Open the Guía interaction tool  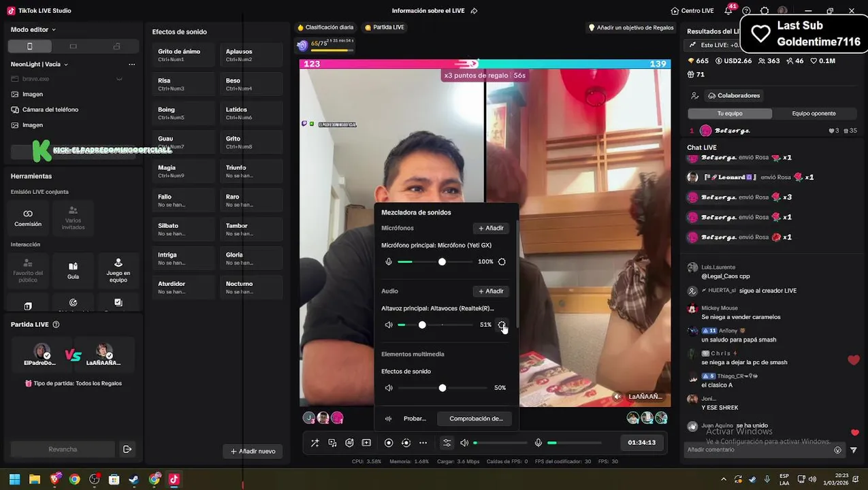(x=73, y=271)
